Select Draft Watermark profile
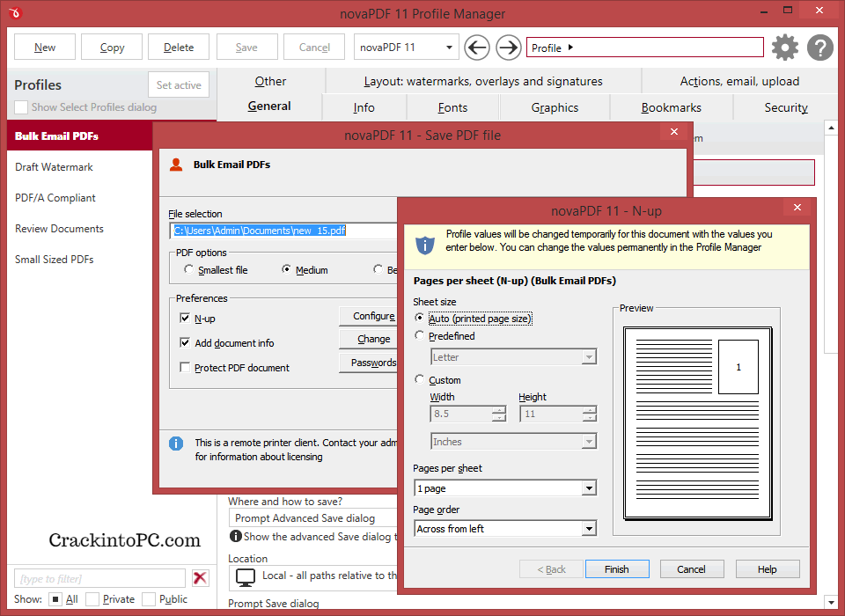845x616 pixels. [80, 167]
